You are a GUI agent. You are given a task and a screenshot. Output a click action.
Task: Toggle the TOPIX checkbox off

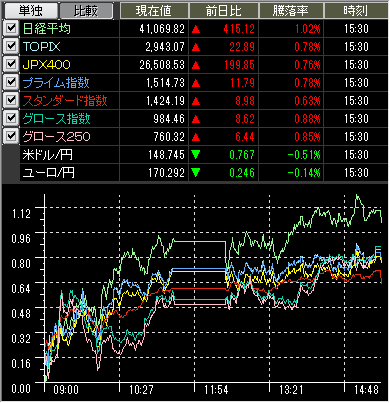point(11,46)
